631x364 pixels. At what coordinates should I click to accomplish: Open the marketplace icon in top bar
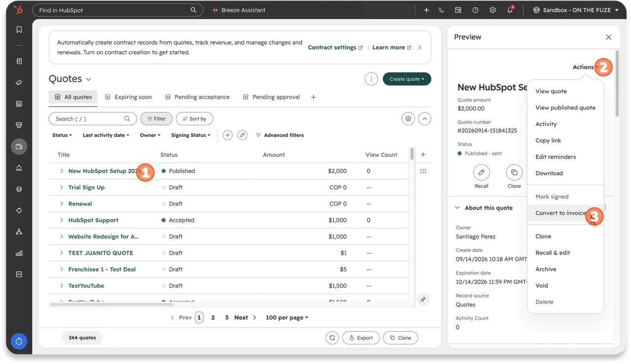(458, 10)
